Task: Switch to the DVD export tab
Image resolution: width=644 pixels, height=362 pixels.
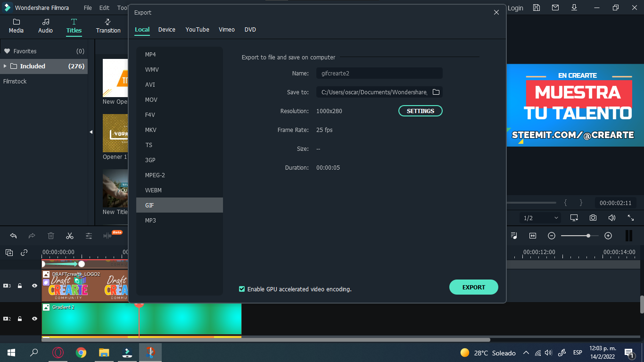Action: (x=250, y=29)
